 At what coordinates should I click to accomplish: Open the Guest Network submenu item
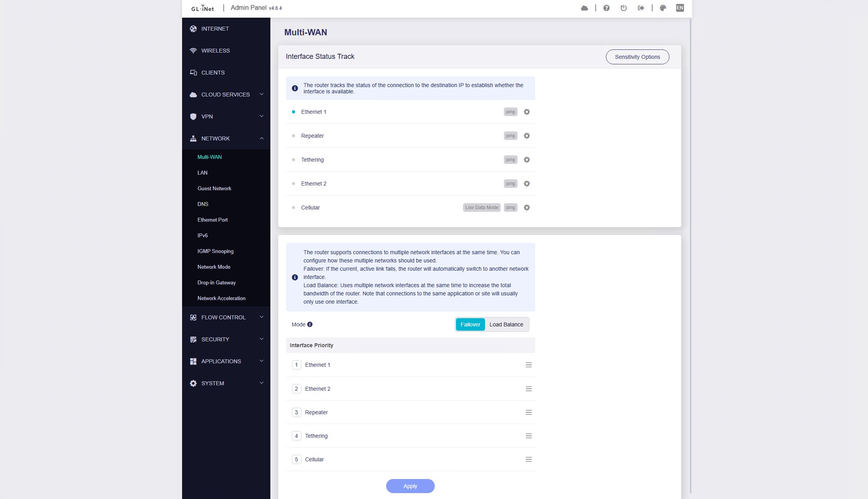[x=214, y=188]
